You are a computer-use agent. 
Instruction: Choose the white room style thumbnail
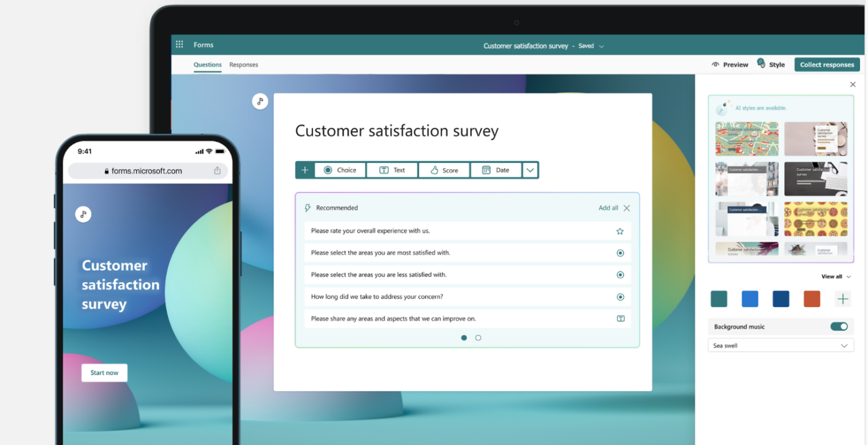tap(747, 219)
